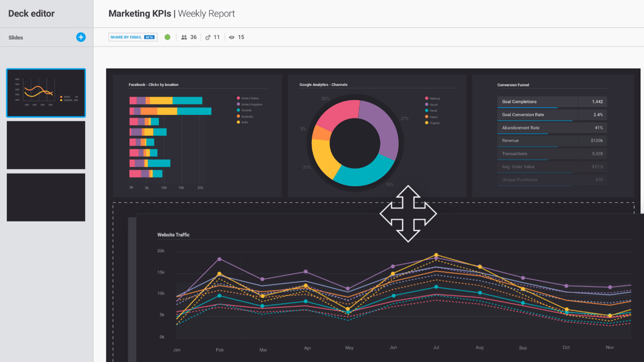Viewport: 644px width, 362px height.
Task: Expand the Slides panel in Deck editor
Action: click(16, 37)
